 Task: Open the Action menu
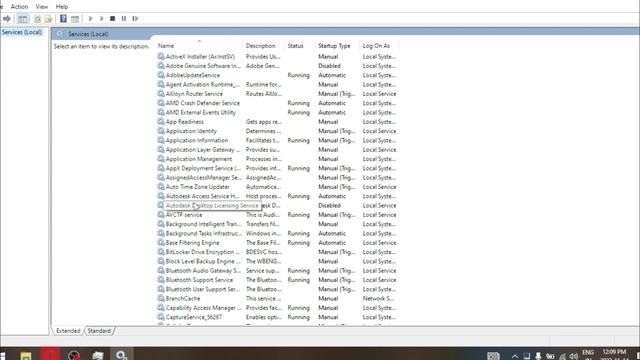19,7
